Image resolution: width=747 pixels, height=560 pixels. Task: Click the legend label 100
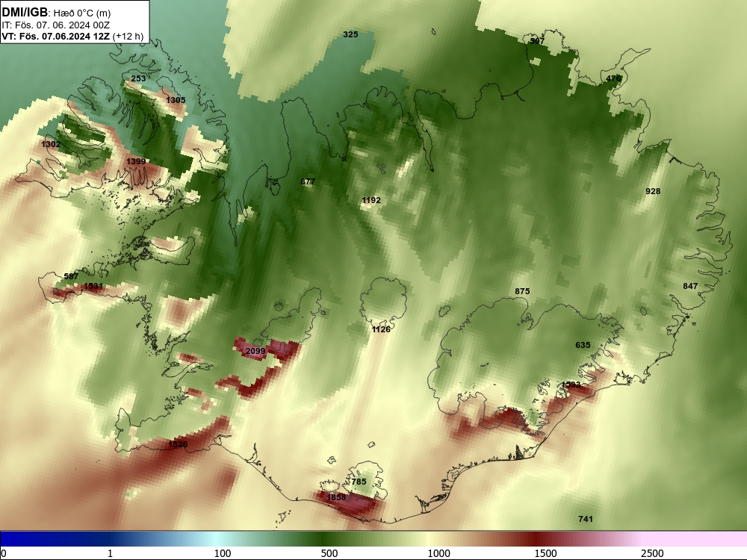point(223,553)
